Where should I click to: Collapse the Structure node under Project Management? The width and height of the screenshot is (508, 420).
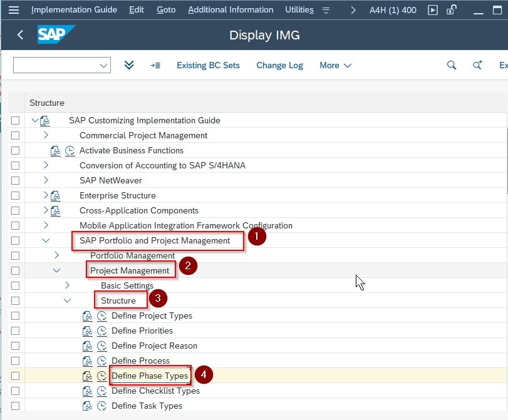click(67, 300)
